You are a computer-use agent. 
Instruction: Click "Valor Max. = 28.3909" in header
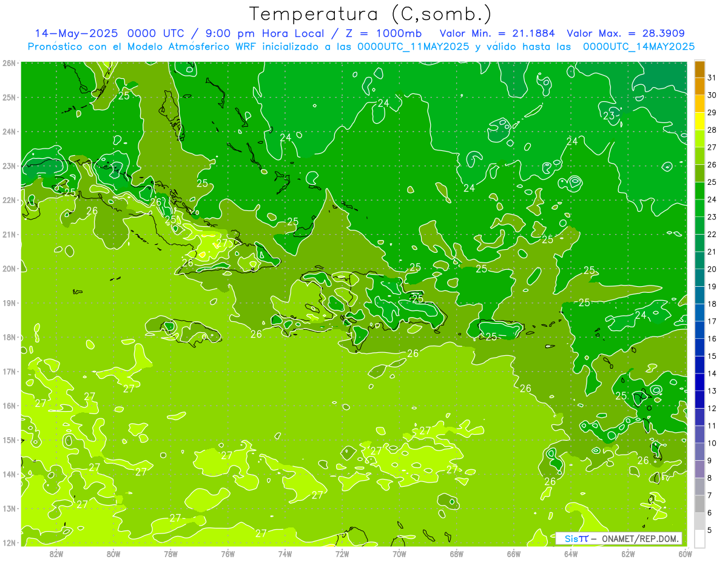pos(625,33)
